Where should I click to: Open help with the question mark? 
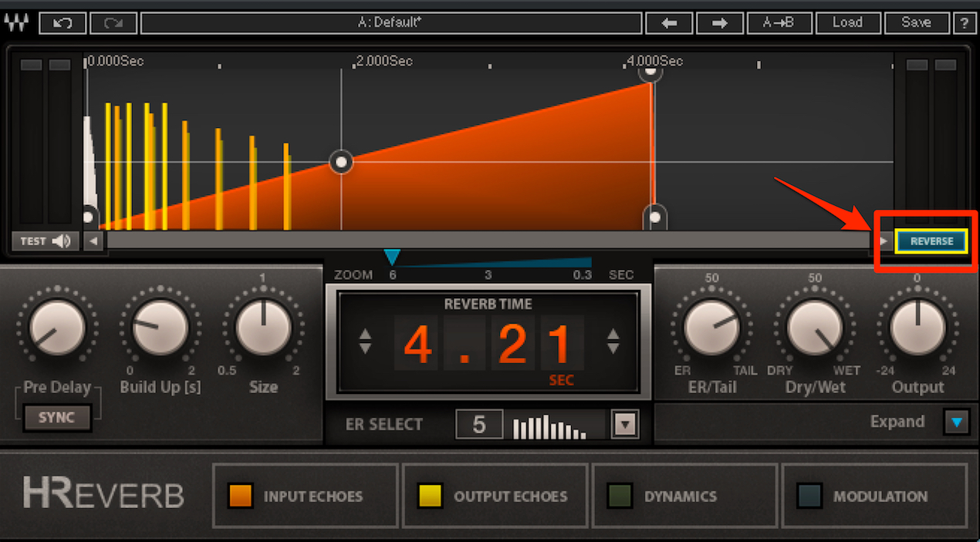(965, 22)
